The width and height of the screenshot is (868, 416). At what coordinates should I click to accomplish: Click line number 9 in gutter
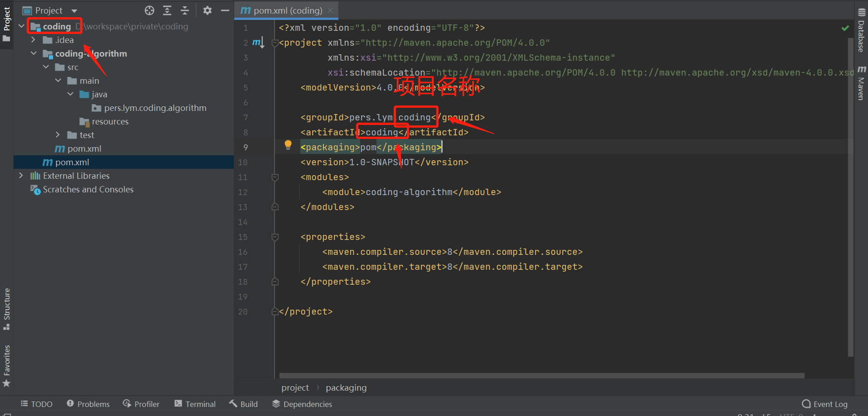point(246,147)
